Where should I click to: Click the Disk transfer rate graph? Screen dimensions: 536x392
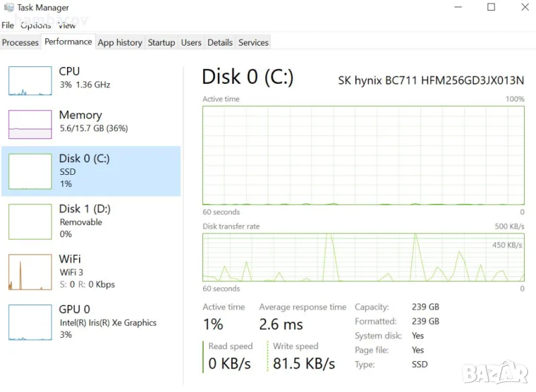363,257
